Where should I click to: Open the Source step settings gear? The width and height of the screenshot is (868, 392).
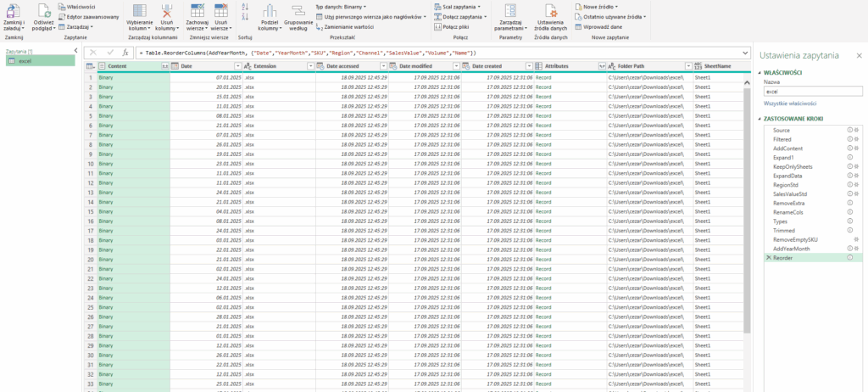[856, 130]
